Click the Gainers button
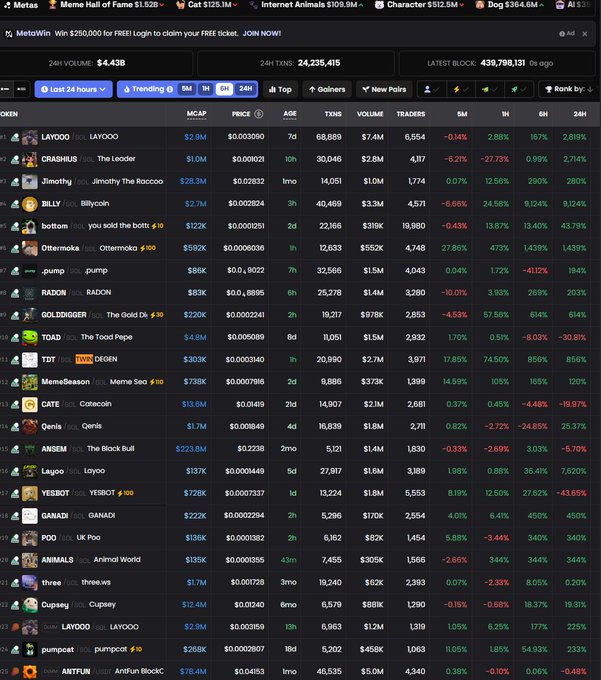Viewport: 601px width, 680px height. [327, 89]
